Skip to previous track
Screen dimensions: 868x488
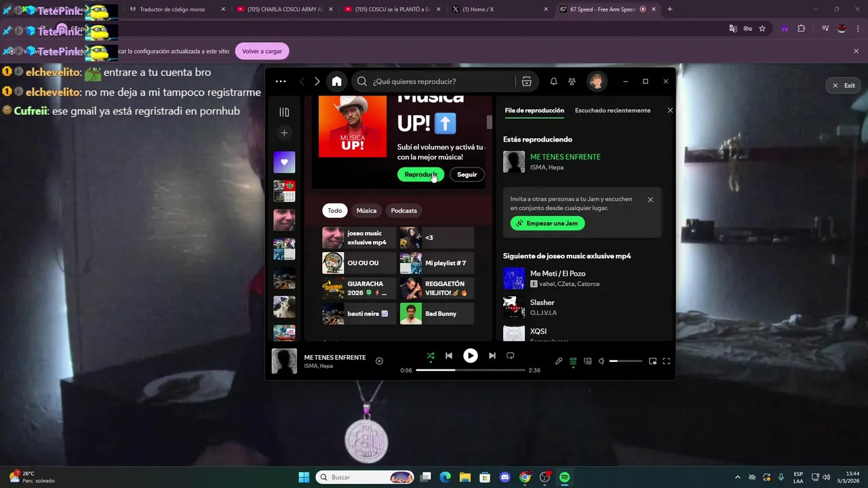pyautogui.click(x=449, y=356)
